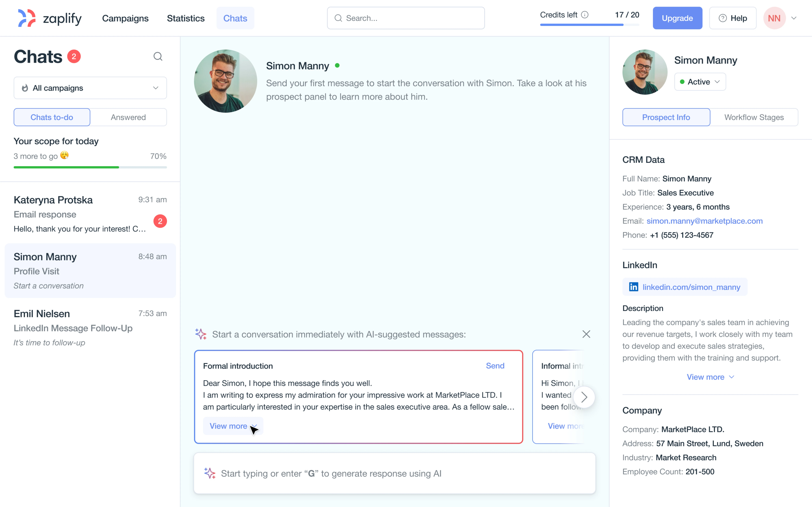Select the Chats to-do filter
Image resolution: width=812 pixels, height=507 pixels.
tap(52, 117)
